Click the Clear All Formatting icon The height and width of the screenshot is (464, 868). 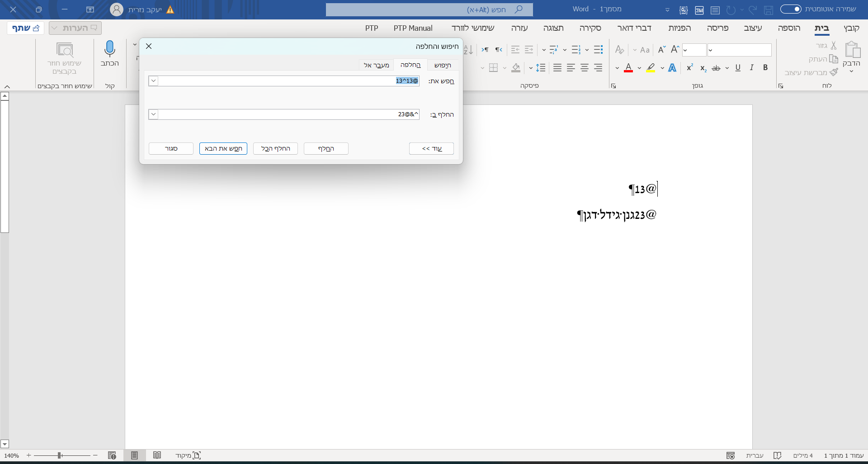pyautogui.click(x=619, y=50)
